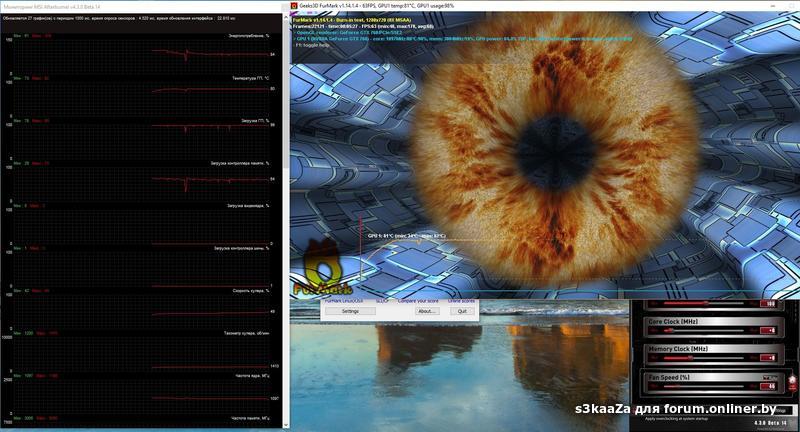Click the Memory Clock (MHz) slider handle
The image size is (800, 432).
click(689, 358)
